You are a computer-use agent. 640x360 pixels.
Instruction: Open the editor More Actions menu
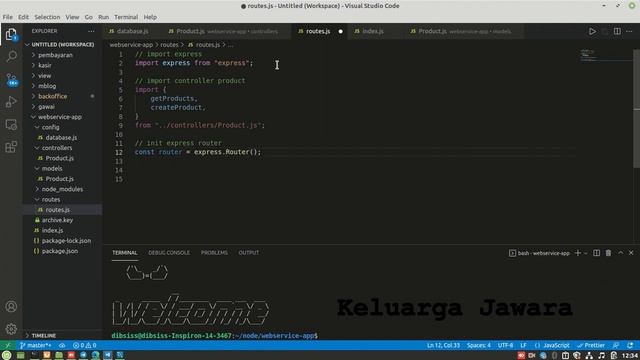point(629,31)
